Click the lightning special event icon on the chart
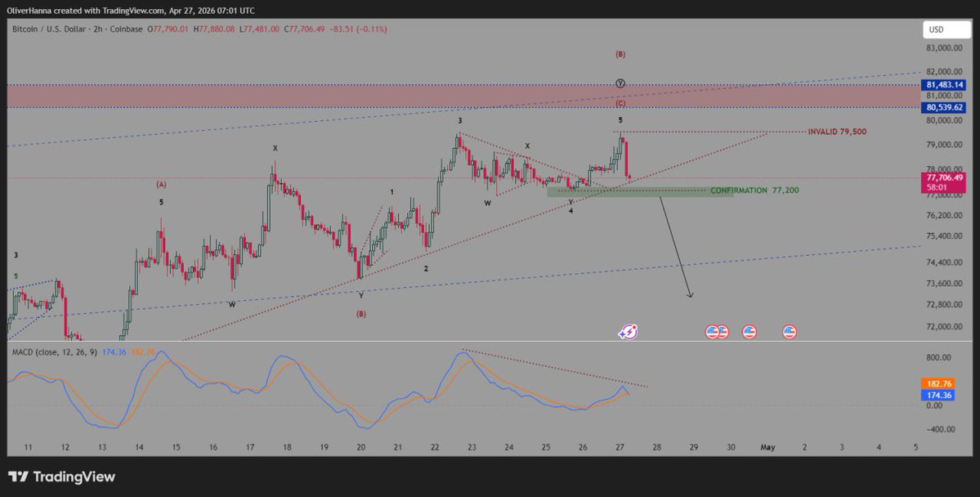Viewport: 980px width, 497px height. 628,331
